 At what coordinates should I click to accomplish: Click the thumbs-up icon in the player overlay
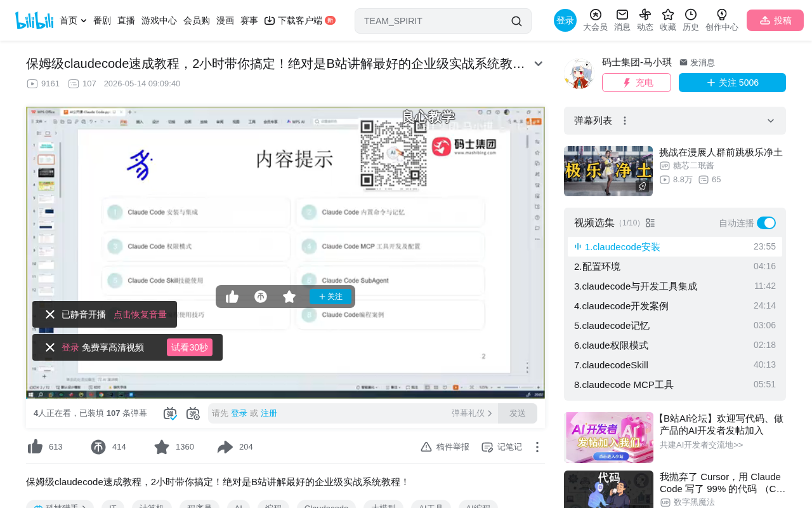click(232, 297)
